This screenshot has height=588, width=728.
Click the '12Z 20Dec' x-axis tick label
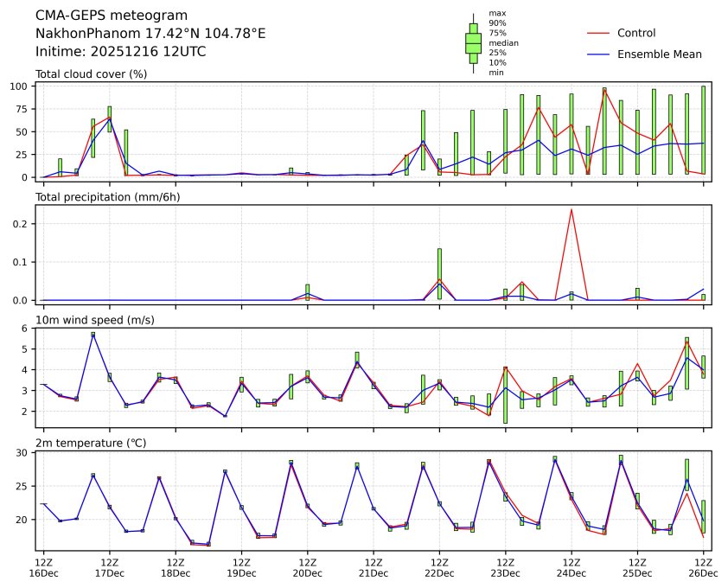click(x=307, y=567)
